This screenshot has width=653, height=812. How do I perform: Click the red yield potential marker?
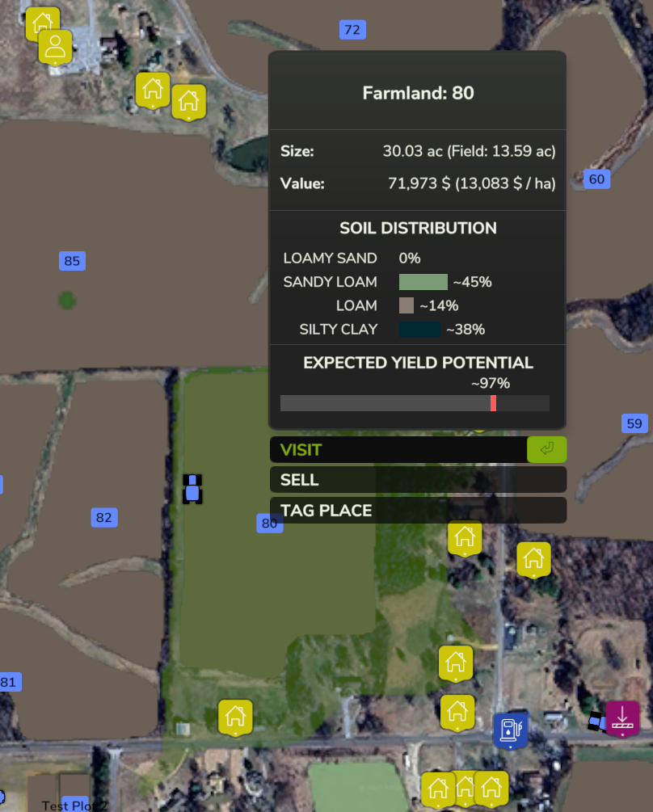click(493, 403)
